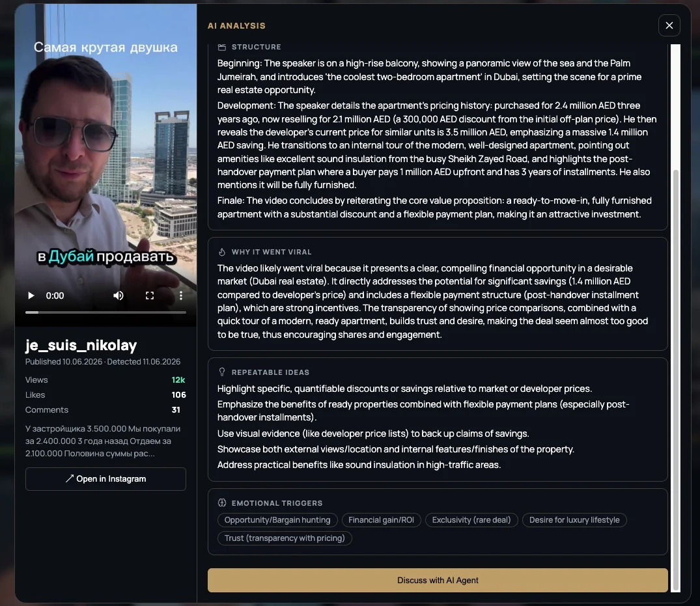Viewport: 700px width, 606px height.
Task: Close the AI Analysis dialog
Action: coord(669,25)
